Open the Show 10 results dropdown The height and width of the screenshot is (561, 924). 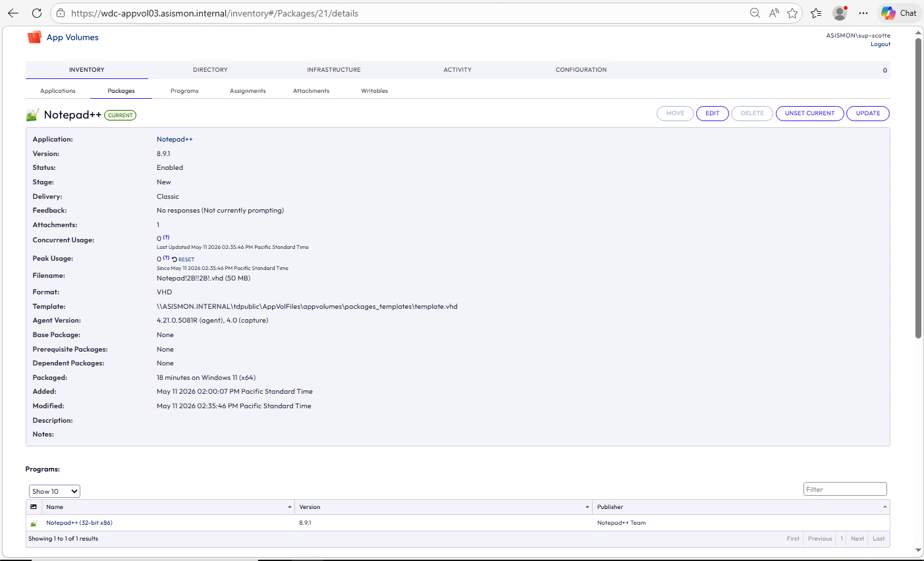click(x=55, y=491)
